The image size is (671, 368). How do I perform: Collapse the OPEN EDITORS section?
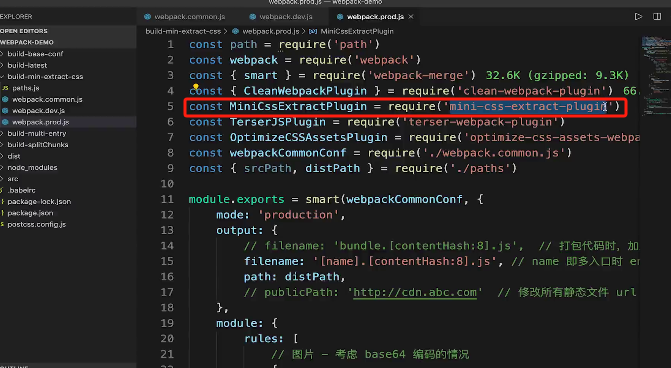24,31
